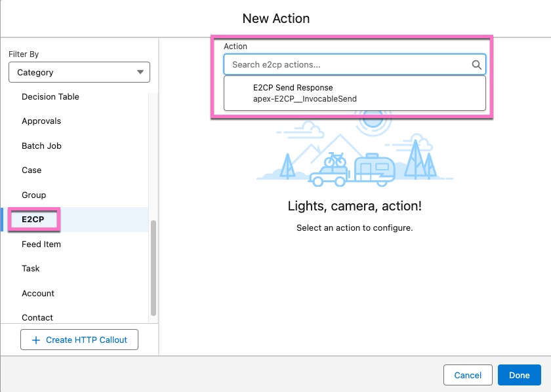Click the search magnifier icon in Action field
The image size is (551, 392).
pyautogui.click(x=476, y=65)
